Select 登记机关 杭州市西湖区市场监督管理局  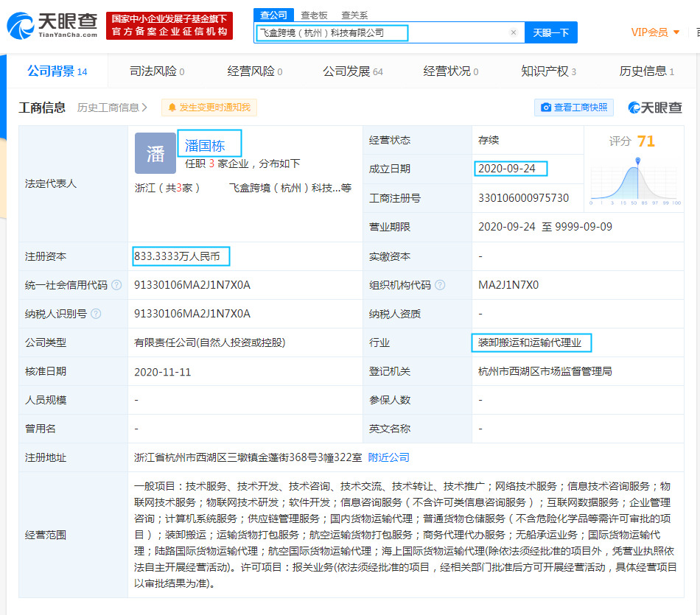pyautogui.click(x=545, y=371)
